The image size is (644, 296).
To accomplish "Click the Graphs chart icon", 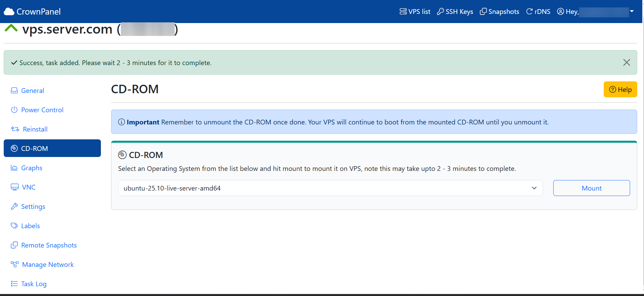I will pyautogui.click(x=14, y=168).
